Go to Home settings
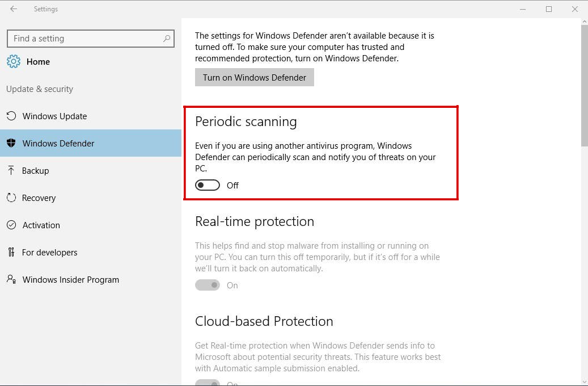Viewport: 588px width, 386px height. tap(38, 61)
